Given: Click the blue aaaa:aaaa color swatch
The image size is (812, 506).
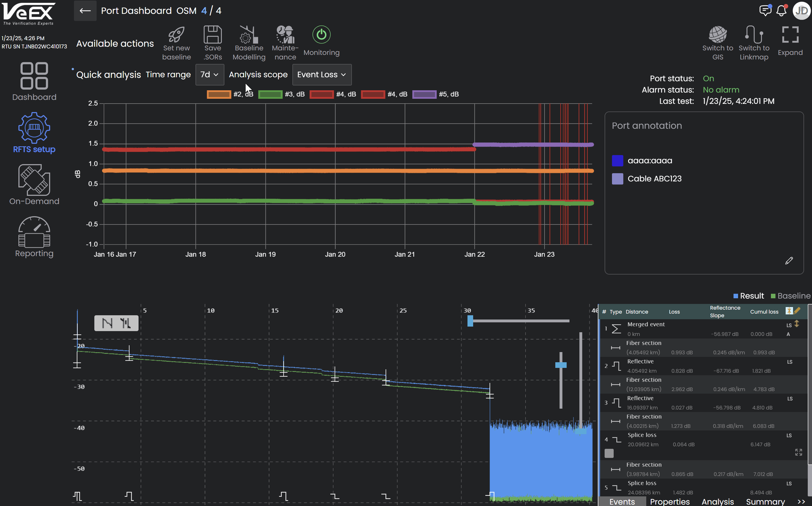Looking at the screenshot, I should point(617,161).
